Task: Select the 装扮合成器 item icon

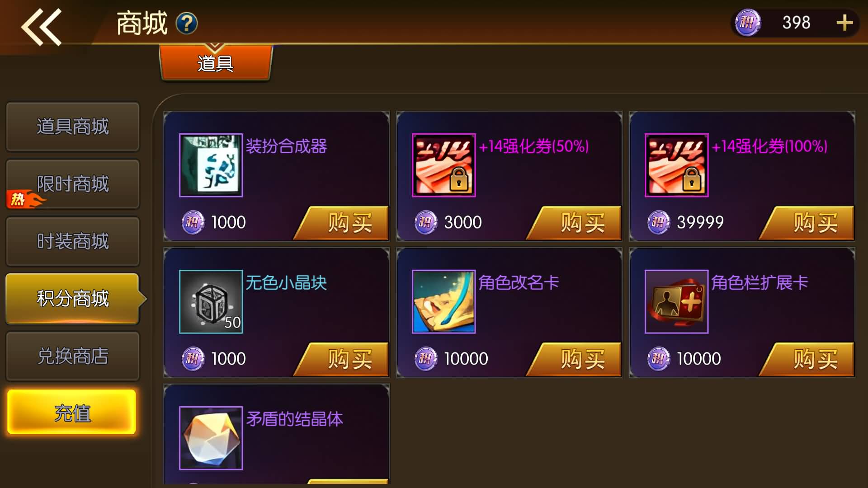Action: [211, 165]
